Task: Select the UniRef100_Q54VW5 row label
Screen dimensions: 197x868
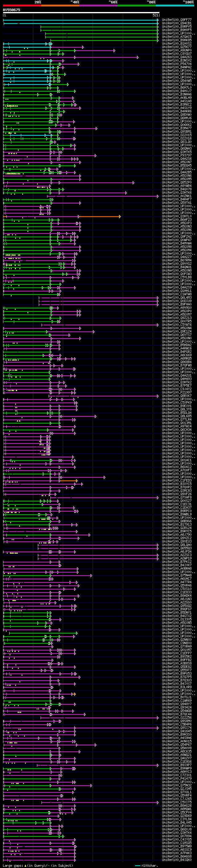Action: point(177,81)
